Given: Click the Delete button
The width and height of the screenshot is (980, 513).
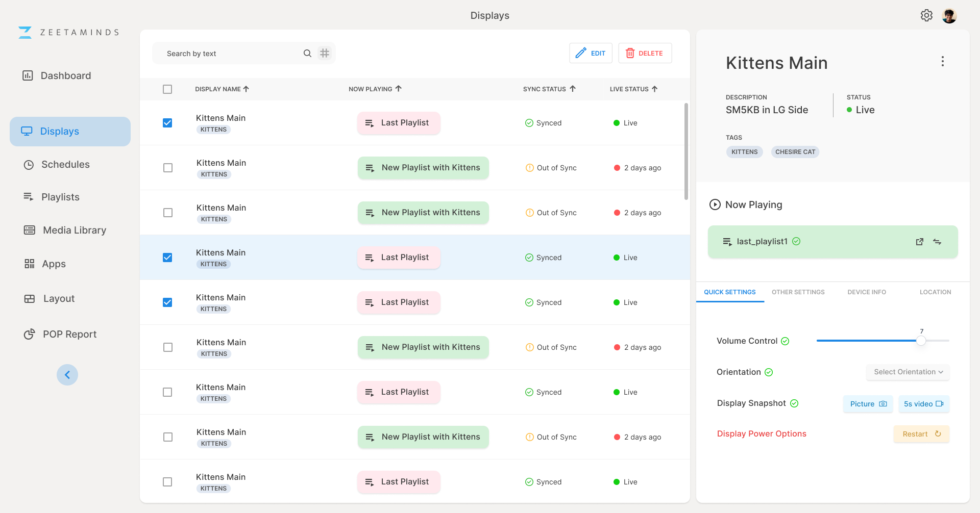Looking at the screenshot, I should (x=645, y=53).
